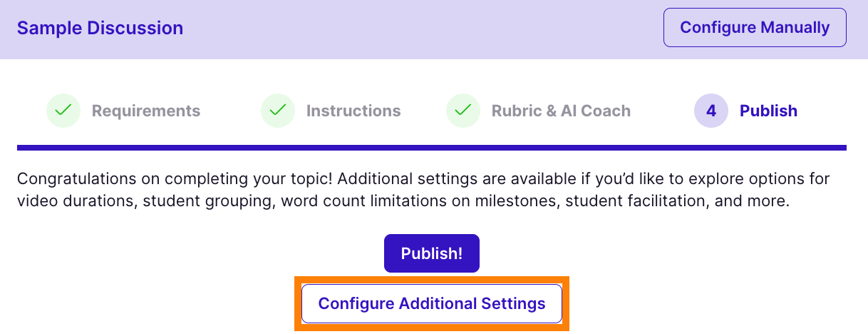868x334 pixels.
Task: Click the 'video durations' text
Action: [x=76, y=201]
